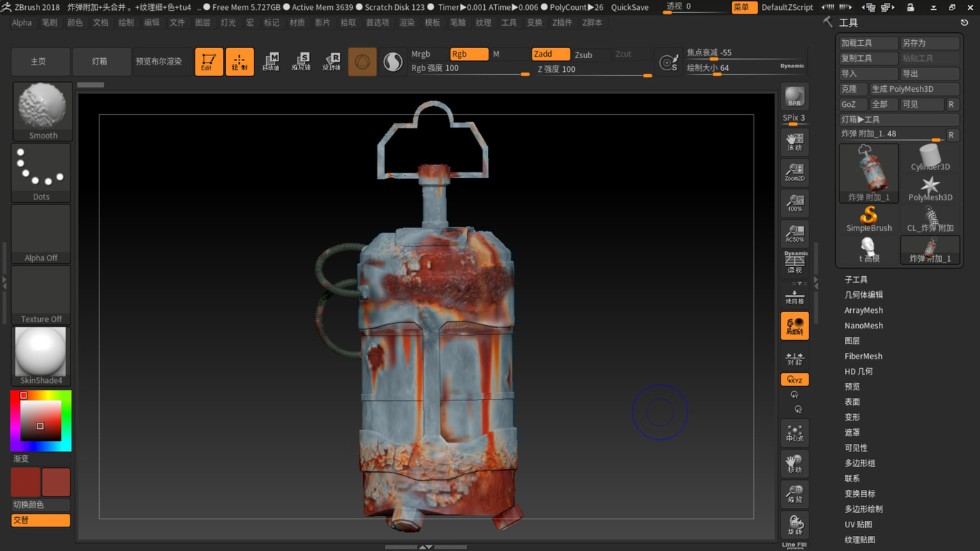Open the Dots stroke picker
Viewport: 980px width, 551px height.
(42, 173)
